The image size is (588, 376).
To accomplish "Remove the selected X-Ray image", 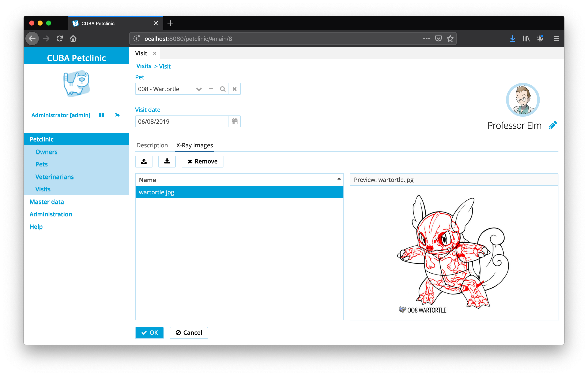I will tap(202, 161).
